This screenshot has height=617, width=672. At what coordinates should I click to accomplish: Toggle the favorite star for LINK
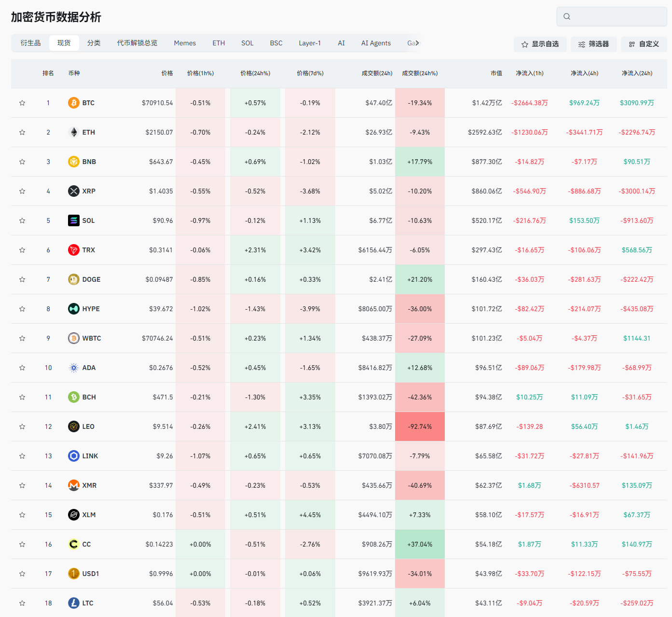22,456
